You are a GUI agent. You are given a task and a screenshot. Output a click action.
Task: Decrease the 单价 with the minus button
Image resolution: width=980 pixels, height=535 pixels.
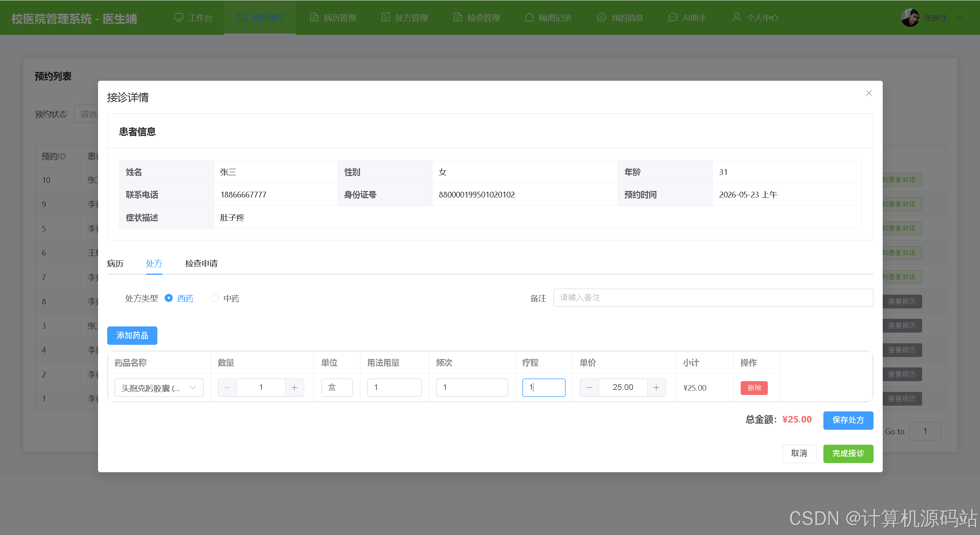(589, 388)
